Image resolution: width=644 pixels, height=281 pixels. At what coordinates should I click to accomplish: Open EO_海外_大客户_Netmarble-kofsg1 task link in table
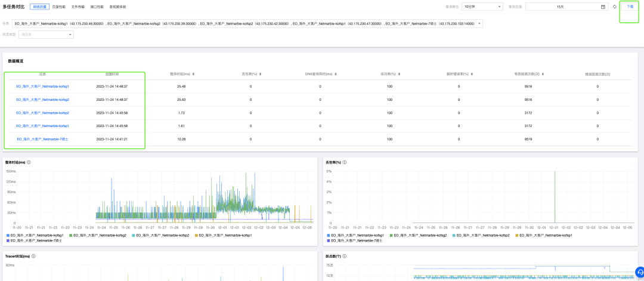pyautogui.click(x=43, y=87)
